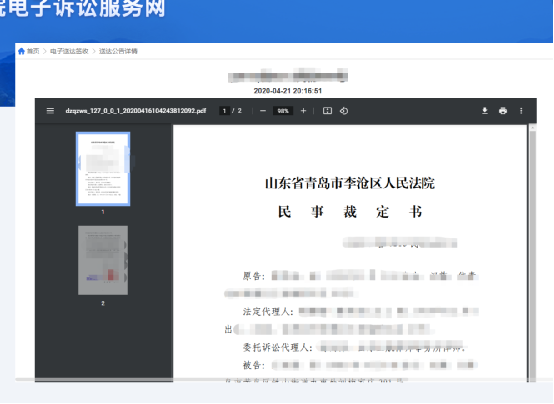Click the 民事裁定书 document heading
Image resolution: width=554 pixels, height=404 pixels.
click(350, 212)
